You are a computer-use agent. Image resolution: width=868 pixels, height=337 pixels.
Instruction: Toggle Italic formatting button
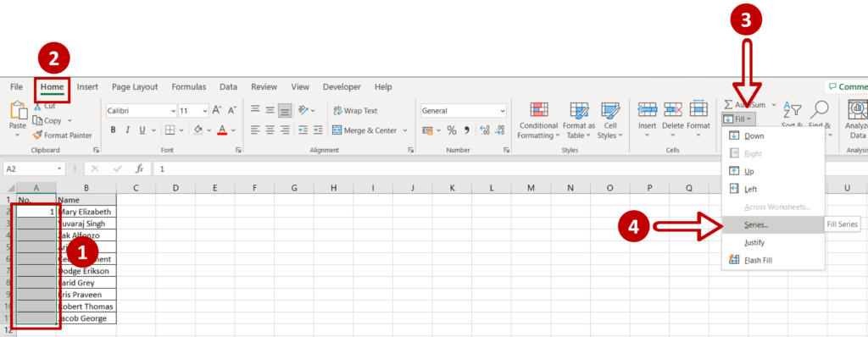[x=128, y=130]
